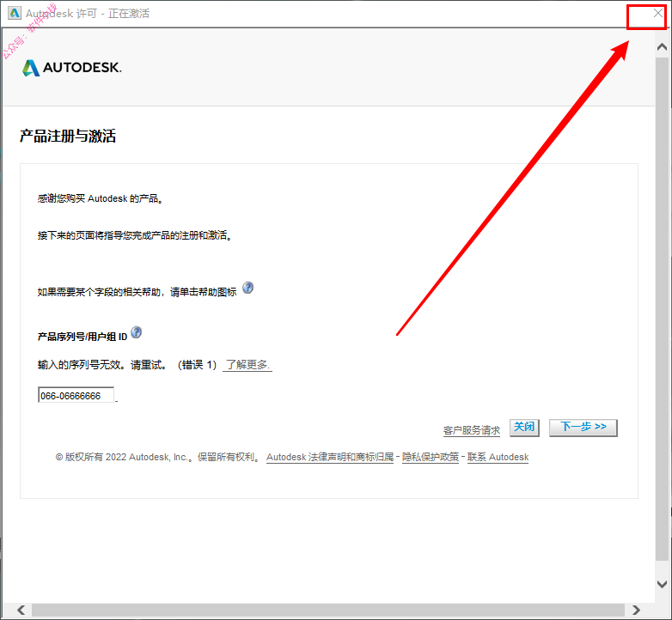Viewport: 672px width, 620px height.
Task: Click the vertical scrollbar thumb
Action: 663,308
